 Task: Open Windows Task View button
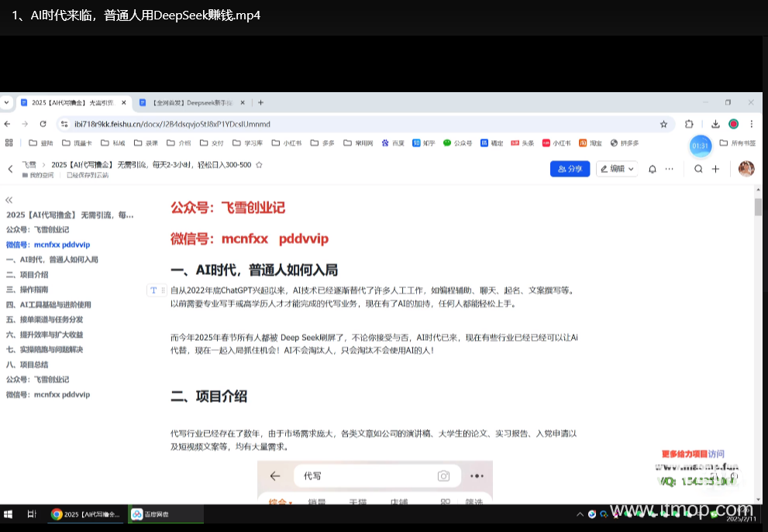(32, 514)
